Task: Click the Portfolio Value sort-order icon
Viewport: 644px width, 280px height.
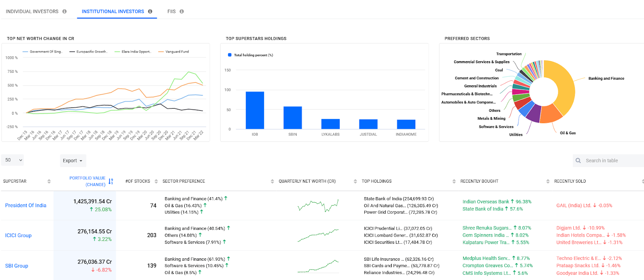Action: coord(111,181)
